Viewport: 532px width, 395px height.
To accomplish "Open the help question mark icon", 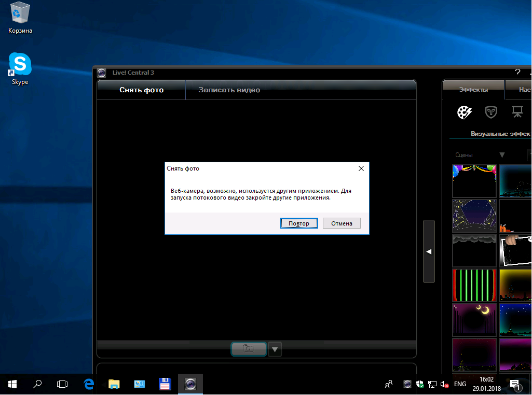I will [517, 73].
